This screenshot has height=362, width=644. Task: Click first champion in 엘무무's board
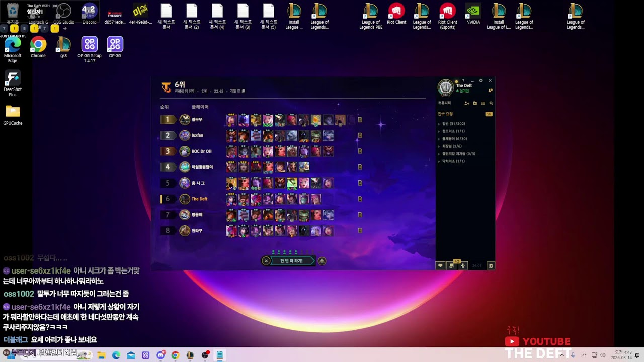(231, 120)
